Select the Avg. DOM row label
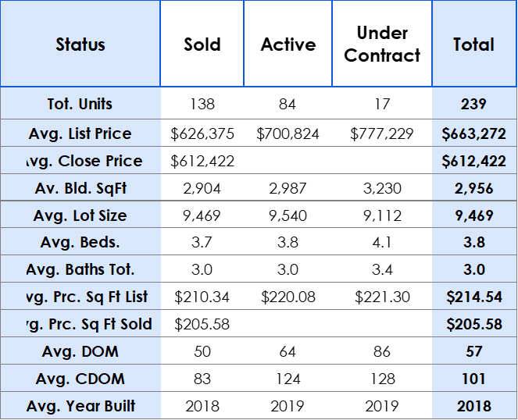The width and height of the screenshot is (518, 420). (x=80, y=351)
